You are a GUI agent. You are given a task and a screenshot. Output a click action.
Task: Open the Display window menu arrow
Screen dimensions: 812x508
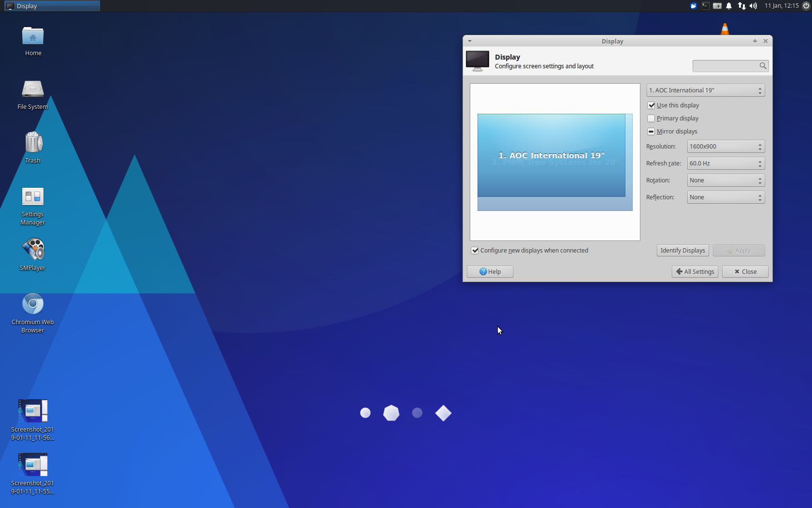point(470,41)
